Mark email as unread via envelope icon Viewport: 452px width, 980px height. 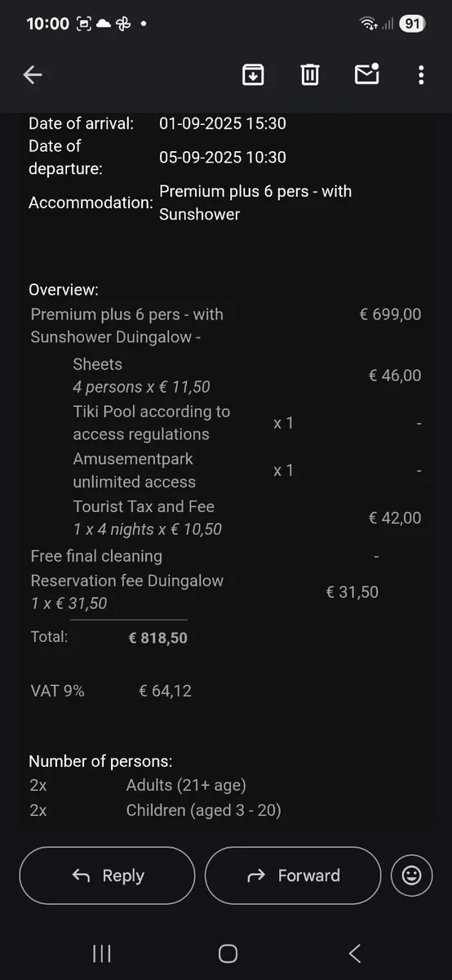(x=366, y=74)
